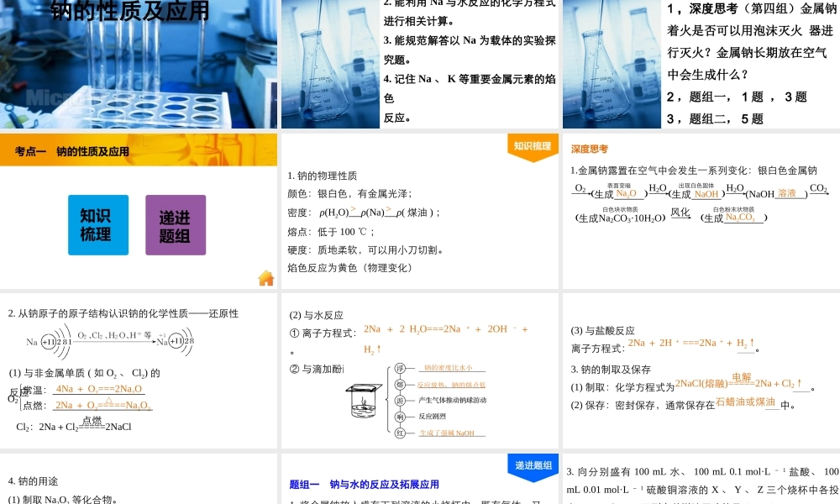The image size is (840, 504).
Task: Click the 风化 arrow label
Action: tap(680, 212)
